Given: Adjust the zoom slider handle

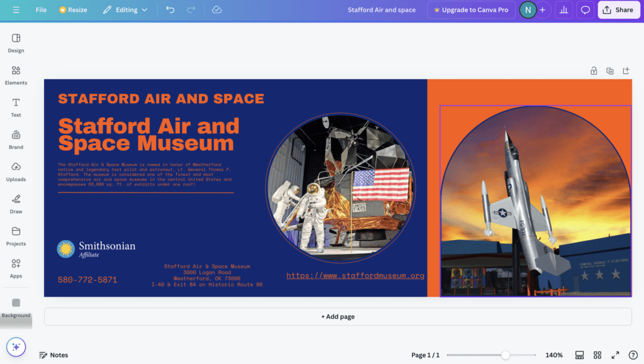Looking at the screenshot, I should click(506, 355).
